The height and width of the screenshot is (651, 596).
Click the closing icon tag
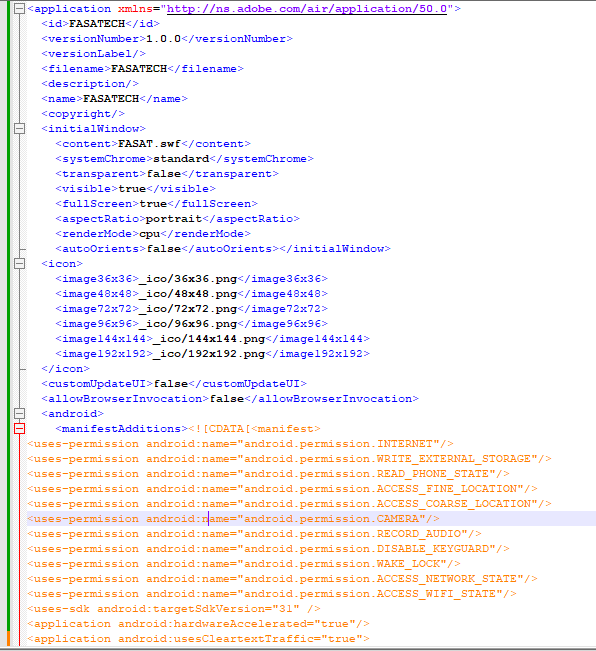[66, 369]
